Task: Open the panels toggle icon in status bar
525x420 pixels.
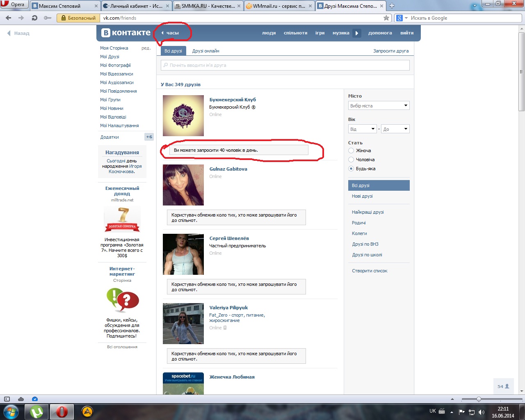Action: 7,399
